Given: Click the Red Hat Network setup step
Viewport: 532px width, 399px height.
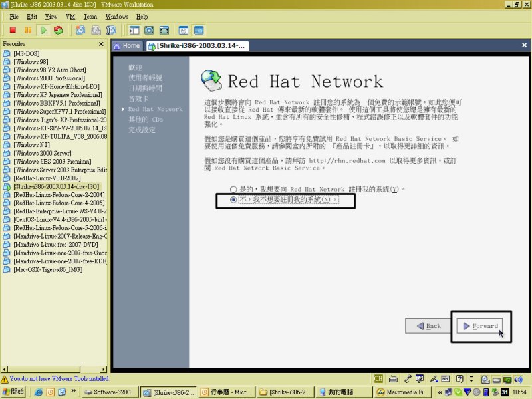Looking at the screenshot, I should click(x=155, y=109).
